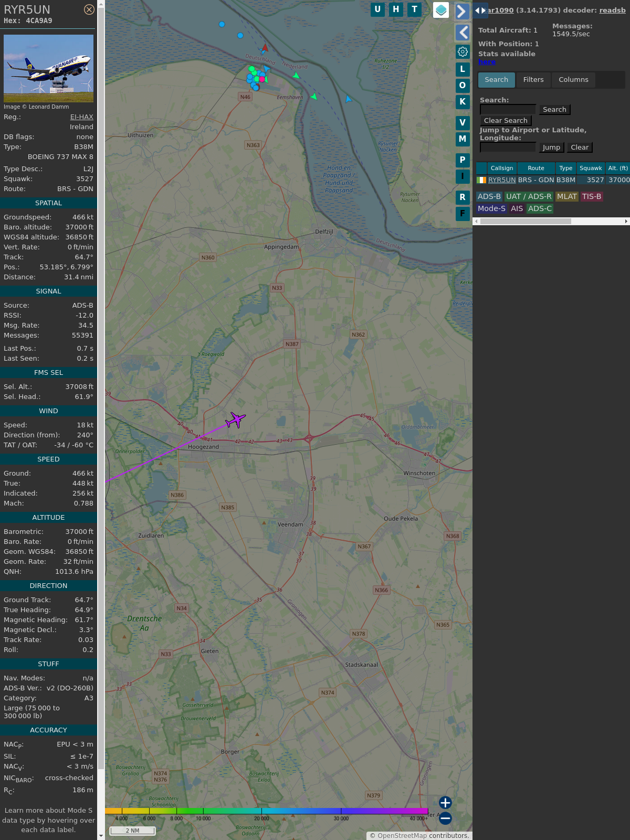The image size is (630, 840).
Task: Focus the Search text field
Action: click(x=508, y=109)
